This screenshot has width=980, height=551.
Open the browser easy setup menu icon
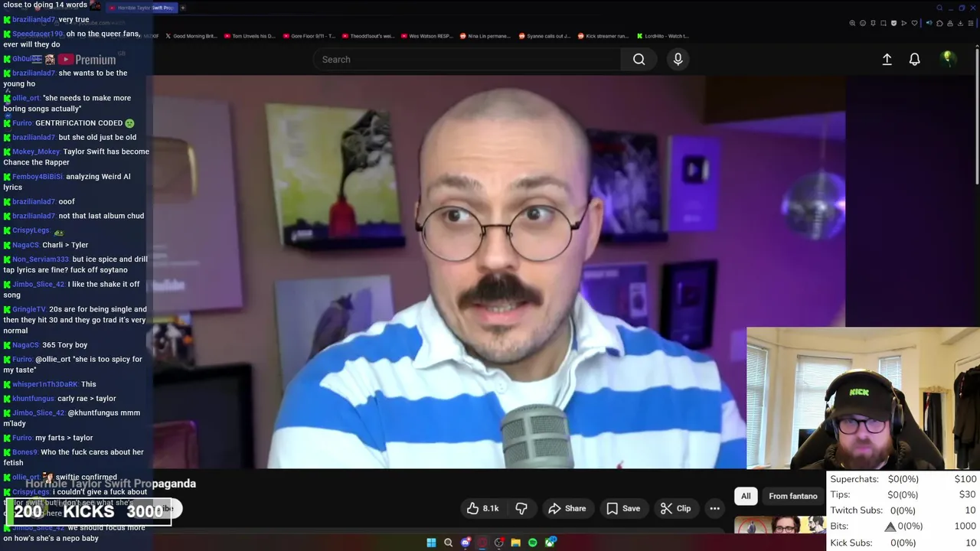click(971, 23)
